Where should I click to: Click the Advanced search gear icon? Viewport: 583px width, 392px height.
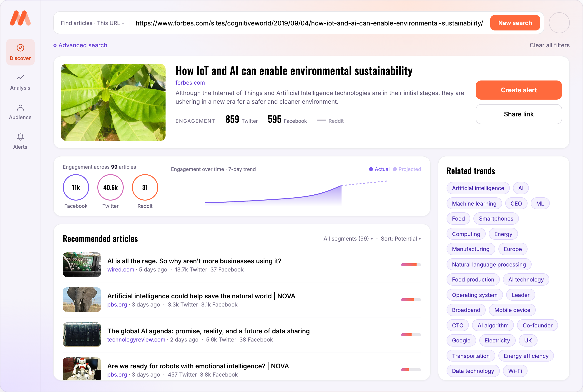pos(55,45)
